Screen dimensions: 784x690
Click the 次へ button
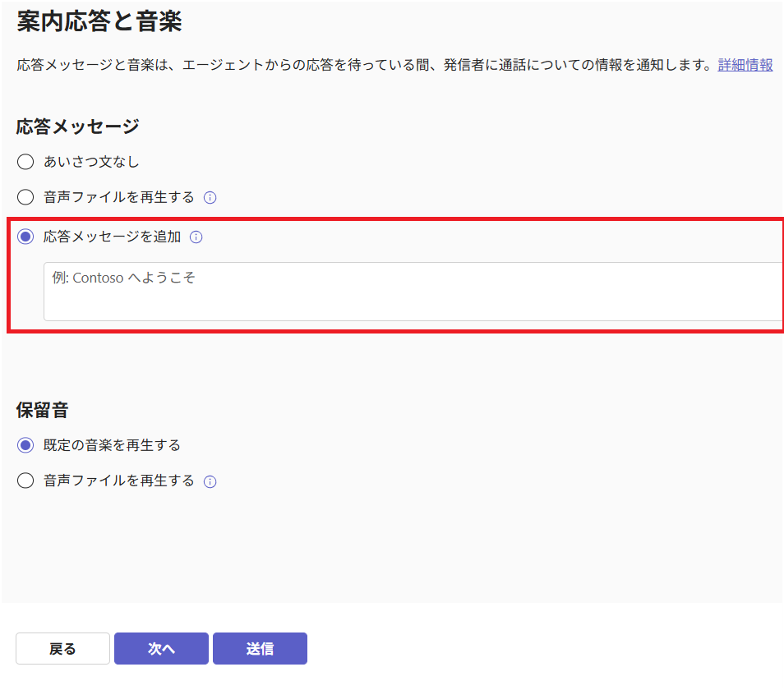[161, 649]
